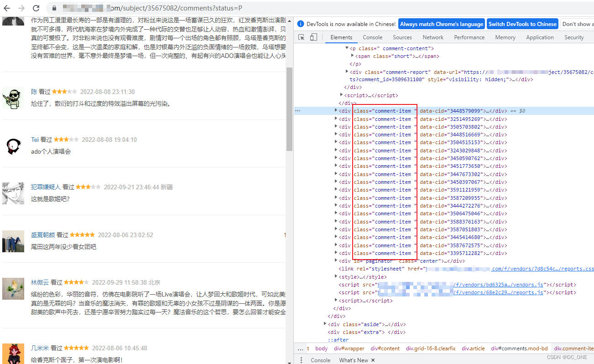Open the Memory tab
This screenshot has height=364, width=594.
(505, 37)
